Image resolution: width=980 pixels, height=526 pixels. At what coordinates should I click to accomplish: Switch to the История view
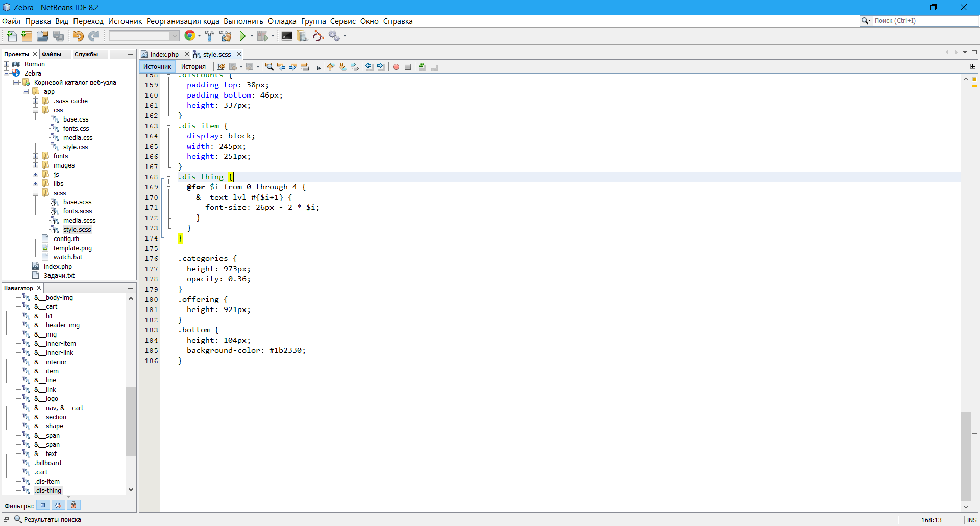tap(193, 67)
